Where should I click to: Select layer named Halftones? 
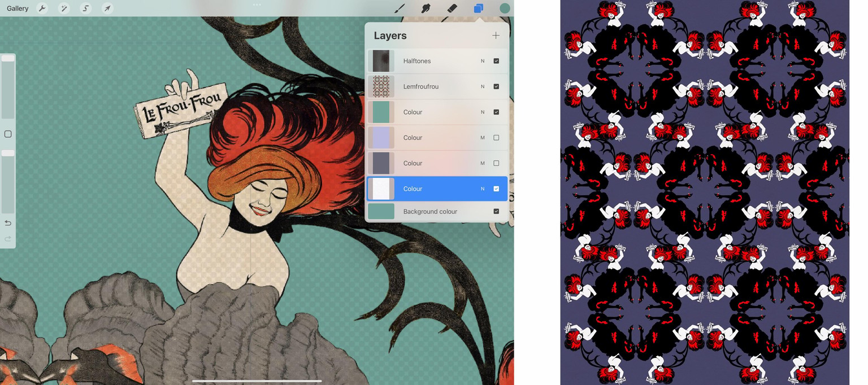coord(417,61)
